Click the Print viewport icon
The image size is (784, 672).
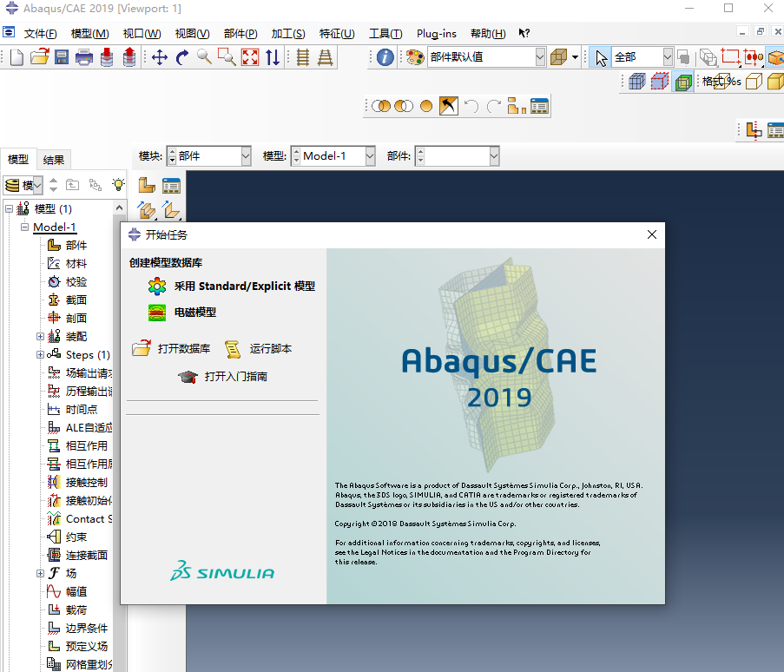point(82,56)
